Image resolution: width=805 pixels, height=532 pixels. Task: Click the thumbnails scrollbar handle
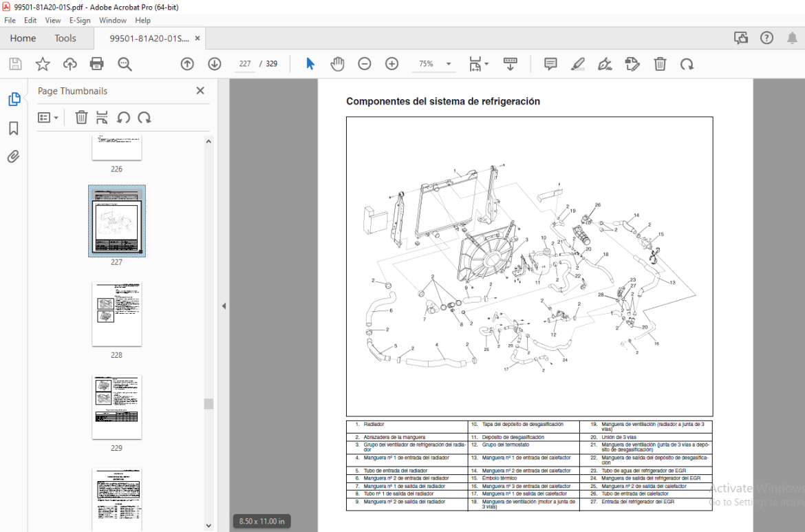tap(208, 403)
